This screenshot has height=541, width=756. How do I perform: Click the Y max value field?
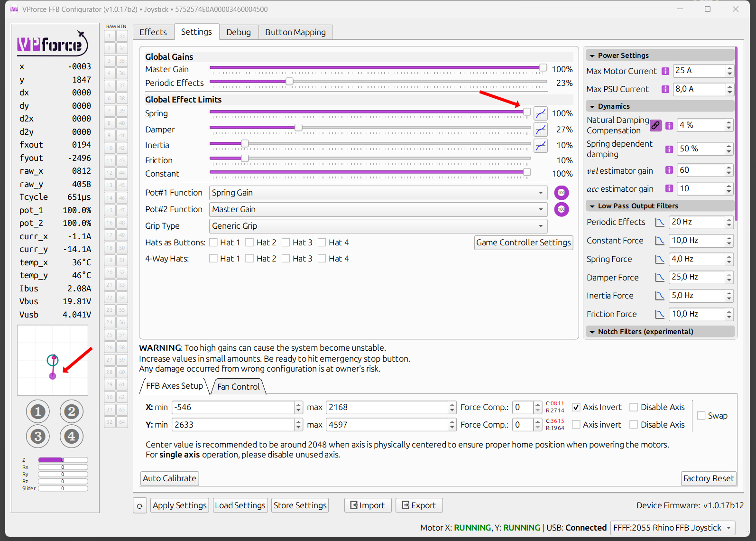[391, 425]
